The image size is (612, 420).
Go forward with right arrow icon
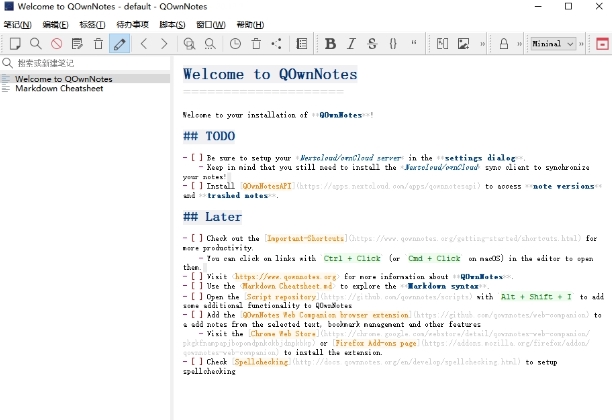tap(164, 43)
